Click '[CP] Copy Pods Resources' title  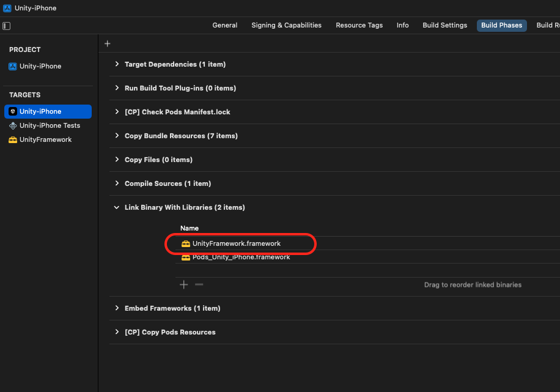click(x=170, y=332)
